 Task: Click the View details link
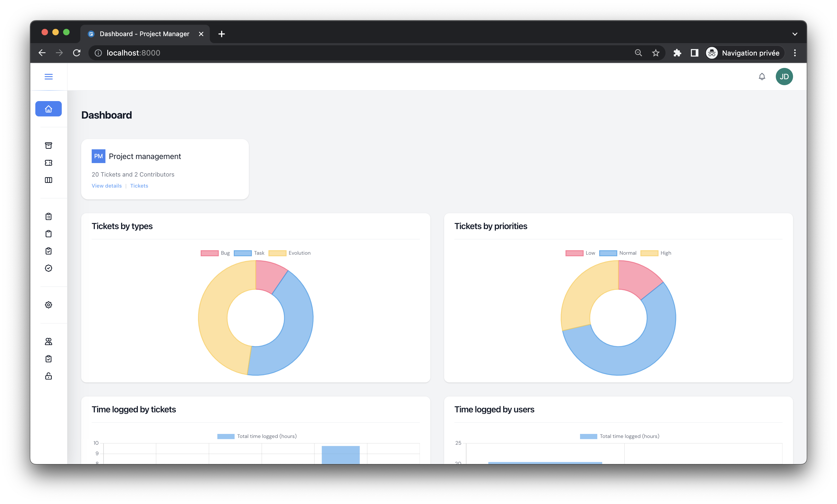(106, 186)
